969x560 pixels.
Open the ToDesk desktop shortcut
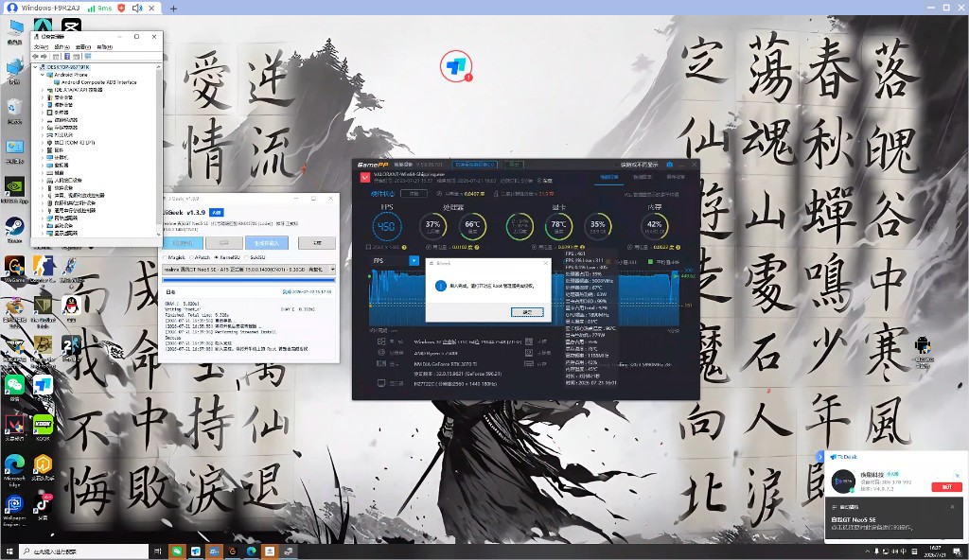pos(44,386)
